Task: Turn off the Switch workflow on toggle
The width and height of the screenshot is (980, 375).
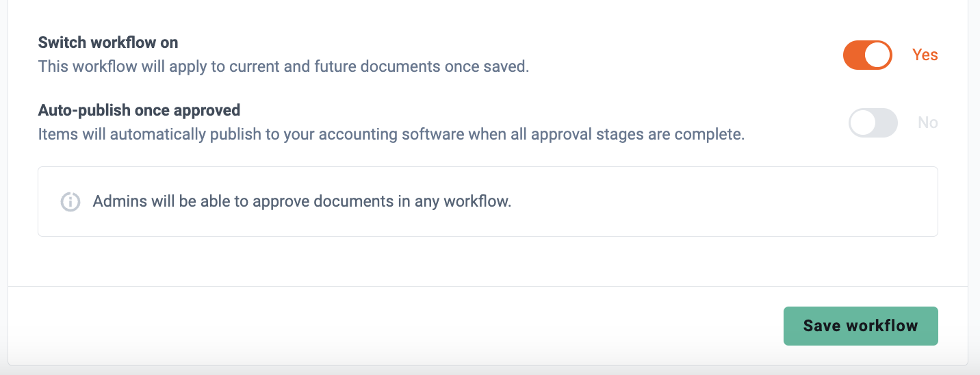Action: coord(867,55)
